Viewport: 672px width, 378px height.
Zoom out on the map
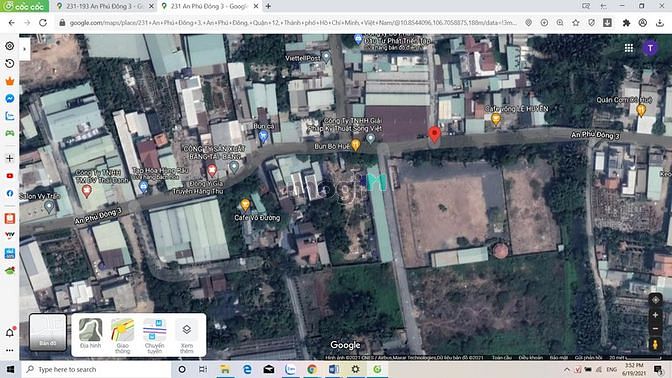click(x=655, y=329)
